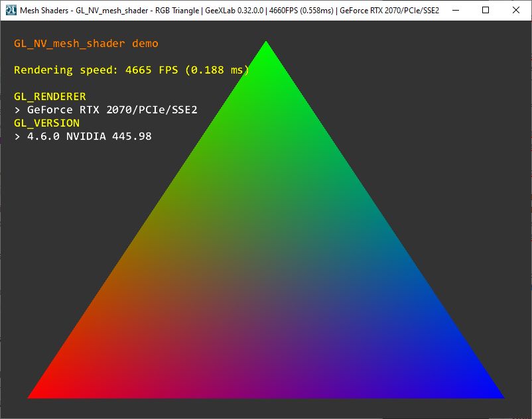Image resolution: width=532 pixels, height=419 pixels.
Task: Close the GeeXLab demo window
Action: (517, 11)
